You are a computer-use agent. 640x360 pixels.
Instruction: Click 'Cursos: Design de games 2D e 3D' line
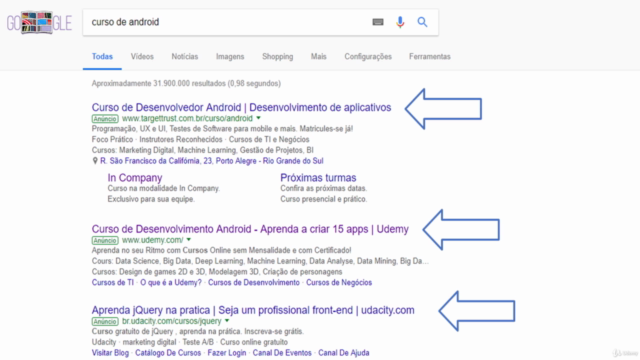pyautogui.click(x=217, y=272)
